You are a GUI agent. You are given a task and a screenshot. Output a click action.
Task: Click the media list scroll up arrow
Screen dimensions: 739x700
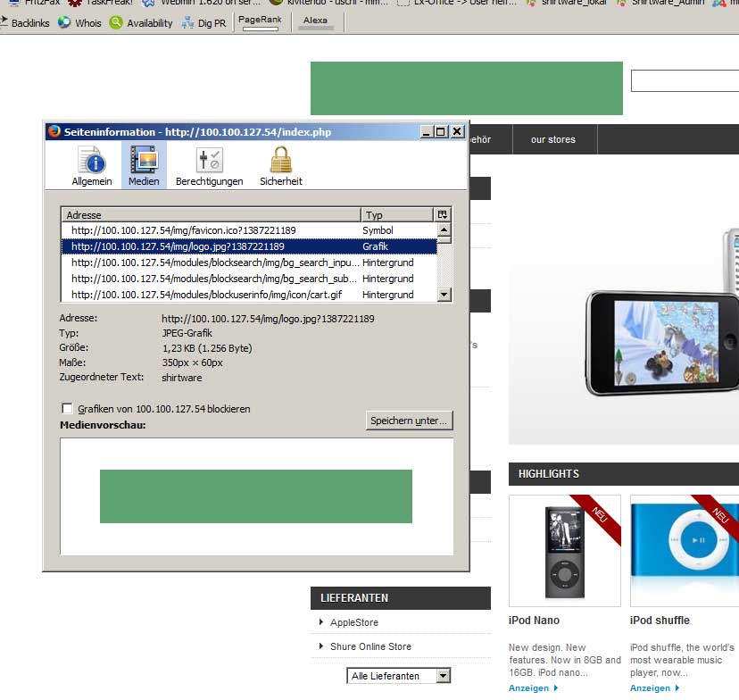coord(444,229)
